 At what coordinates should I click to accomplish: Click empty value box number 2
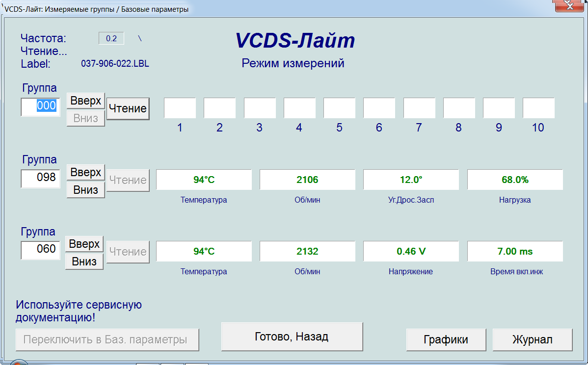pyautogui.click(x=220, y=108)
